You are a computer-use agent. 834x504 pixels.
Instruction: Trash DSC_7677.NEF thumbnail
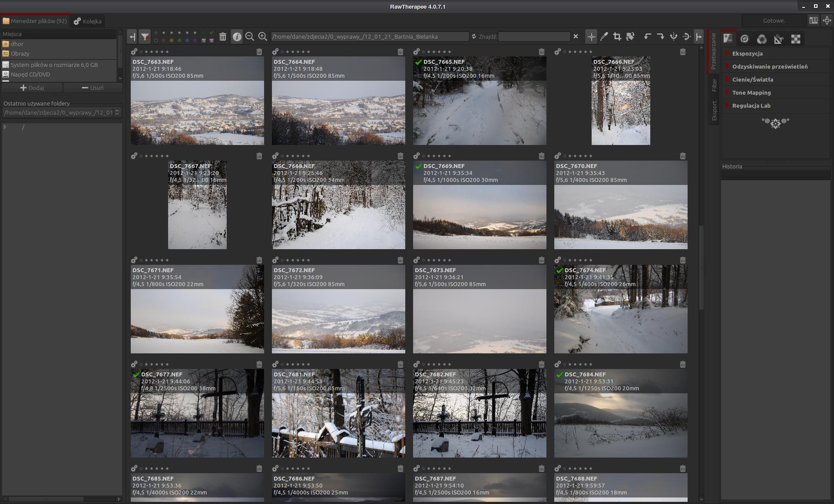tap(259, 364)
